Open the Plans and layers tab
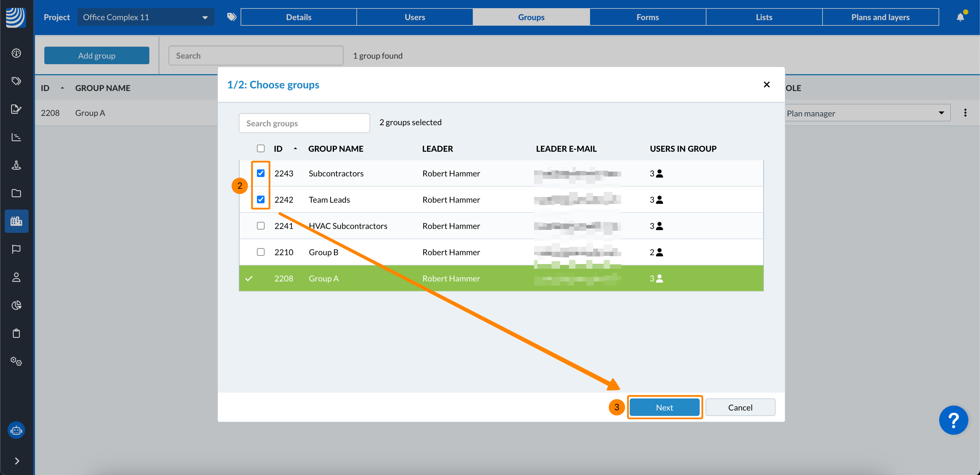The image size is (980, 475). [880, 17]
